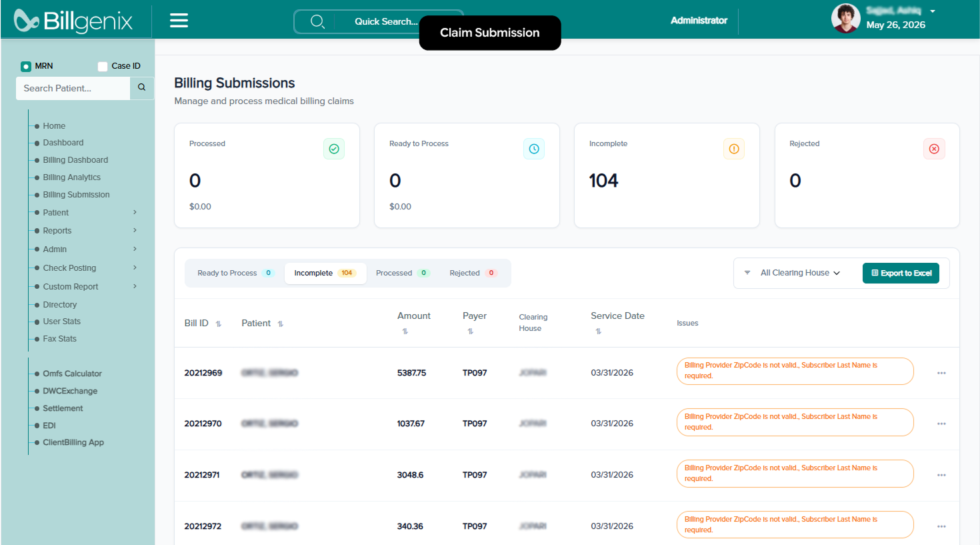
Task: Click the Administrator role label
Action: coord(699,21)
